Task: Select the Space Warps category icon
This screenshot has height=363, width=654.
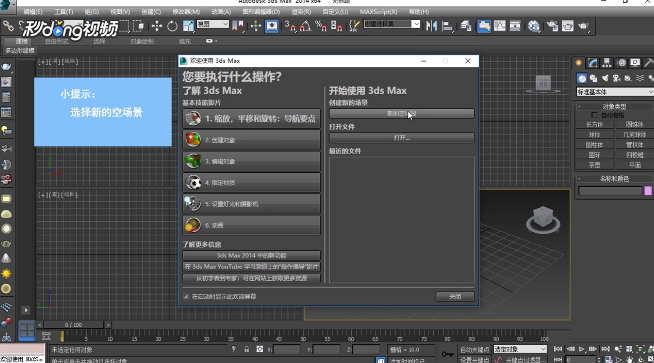Action: pos(640,78)
